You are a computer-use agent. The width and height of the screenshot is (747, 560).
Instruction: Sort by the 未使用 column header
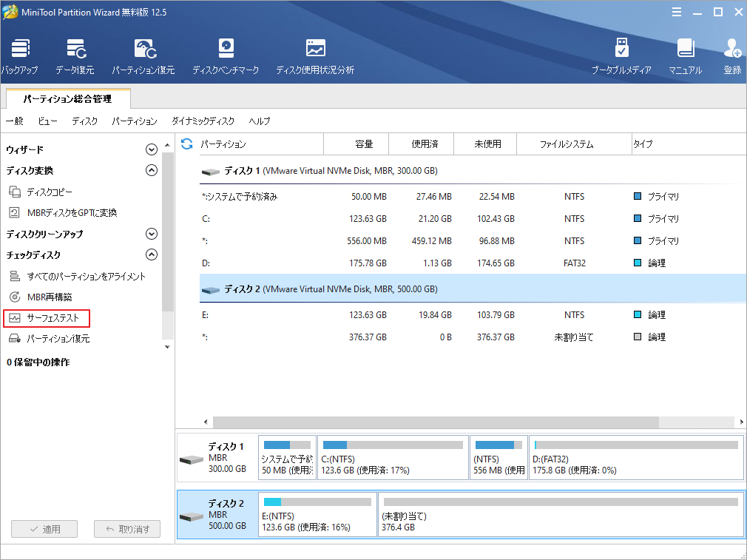485,144
